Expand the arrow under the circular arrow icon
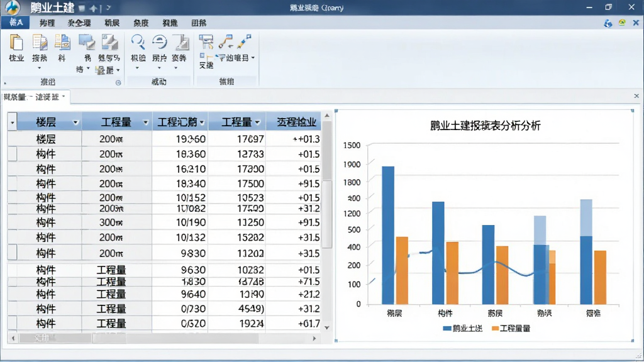 point(159,68)
